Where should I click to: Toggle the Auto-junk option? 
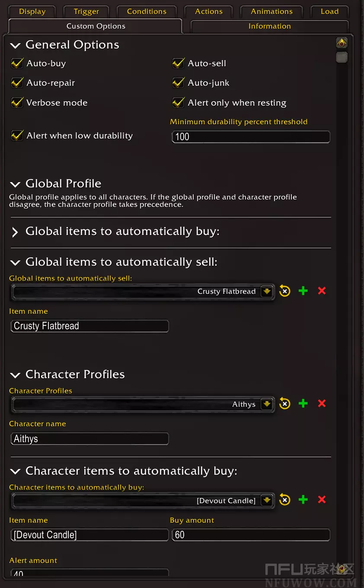coord(178,83)
